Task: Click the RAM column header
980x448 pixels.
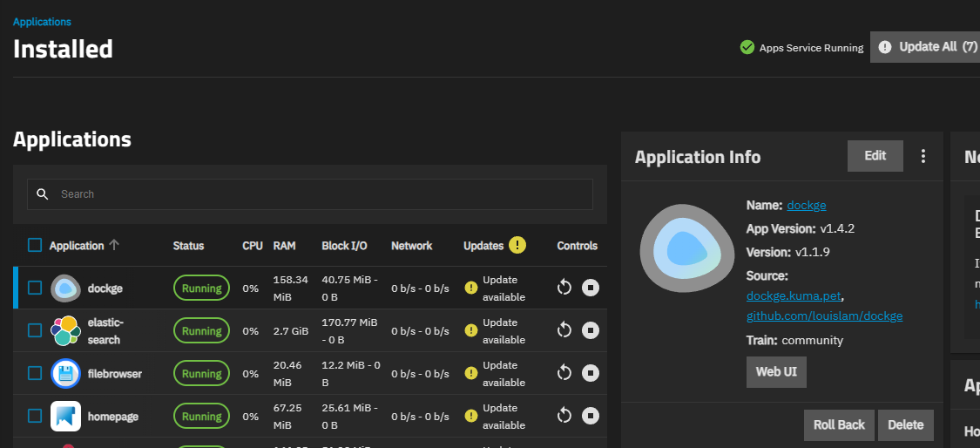Action: point(284,245)
